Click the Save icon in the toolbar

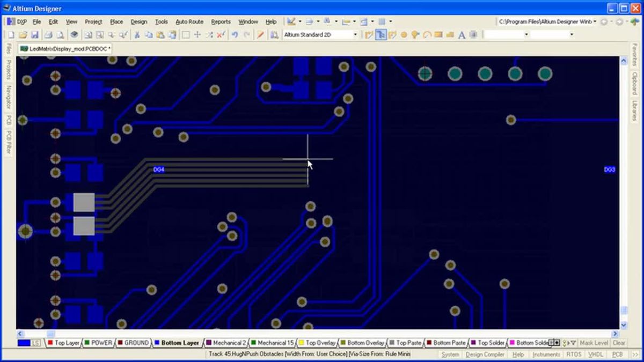(34, 34)
